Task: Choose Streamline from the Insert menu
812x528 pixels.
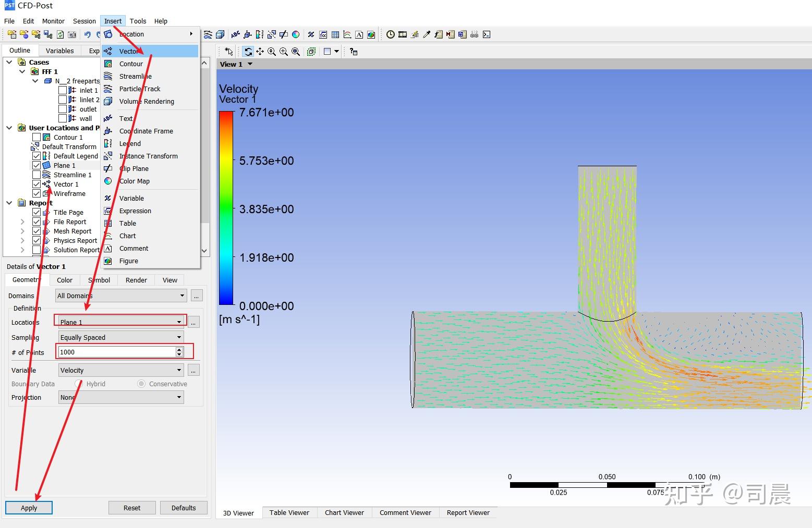Action: [151, 76]
